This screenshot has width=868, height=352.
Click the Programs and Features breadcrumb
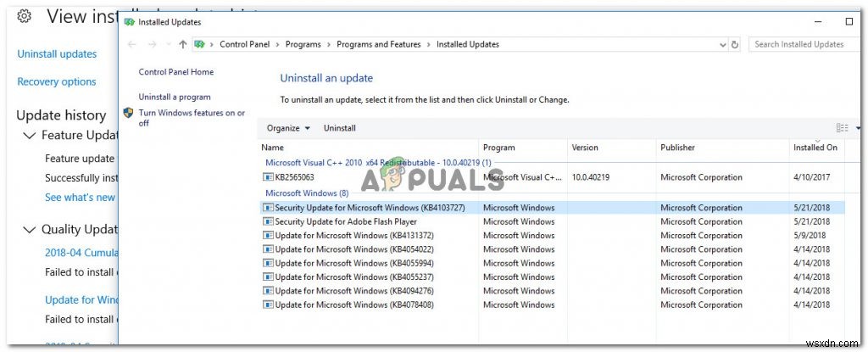379,44
